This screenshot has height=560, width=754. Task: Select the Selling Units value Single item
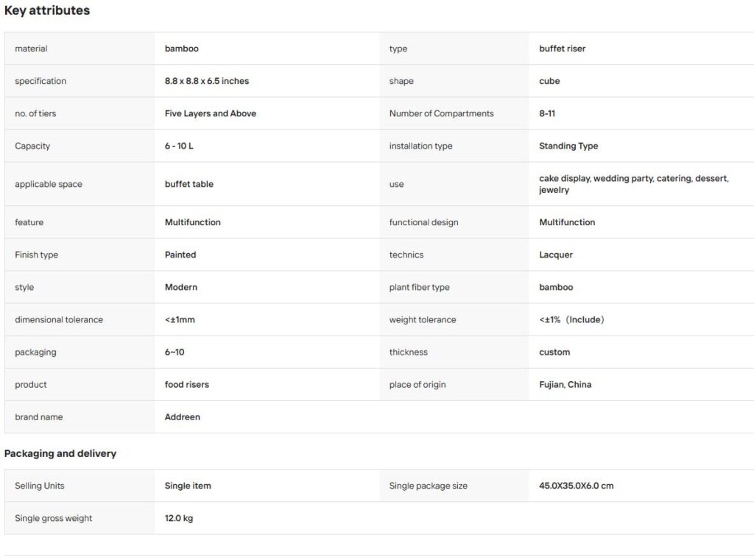[x=188, y=486]
